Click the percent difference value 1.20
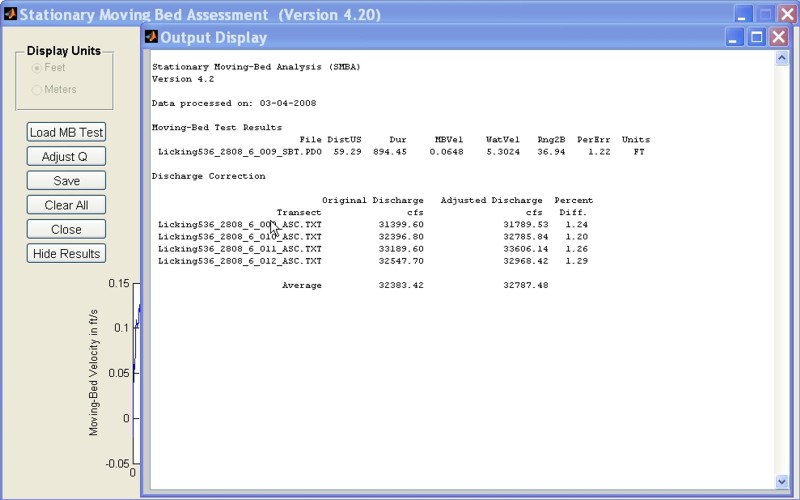Screen dimensions: 800x500 [577, 237]
